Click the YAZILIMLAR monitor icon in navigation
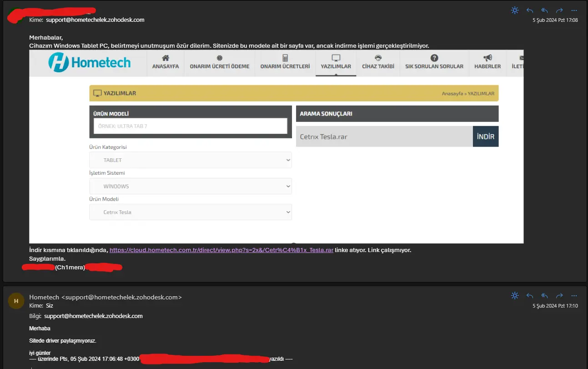 click(x=336, y=58)
